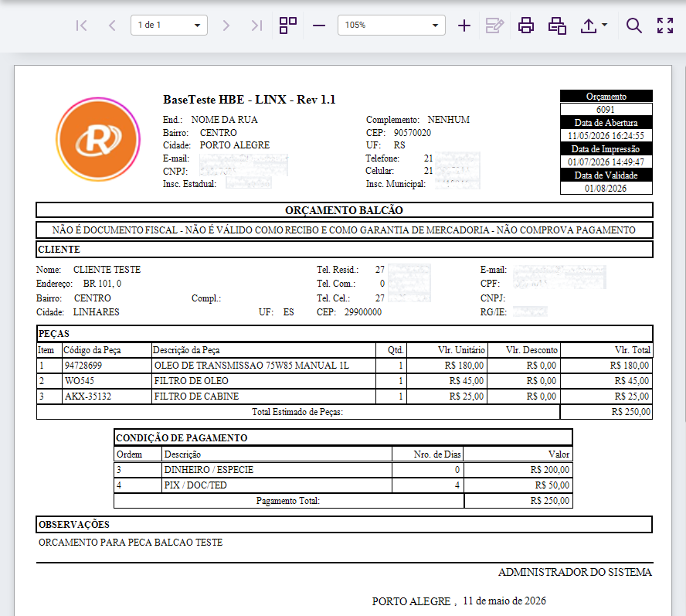Click part code WO545

tap(80, 381)
